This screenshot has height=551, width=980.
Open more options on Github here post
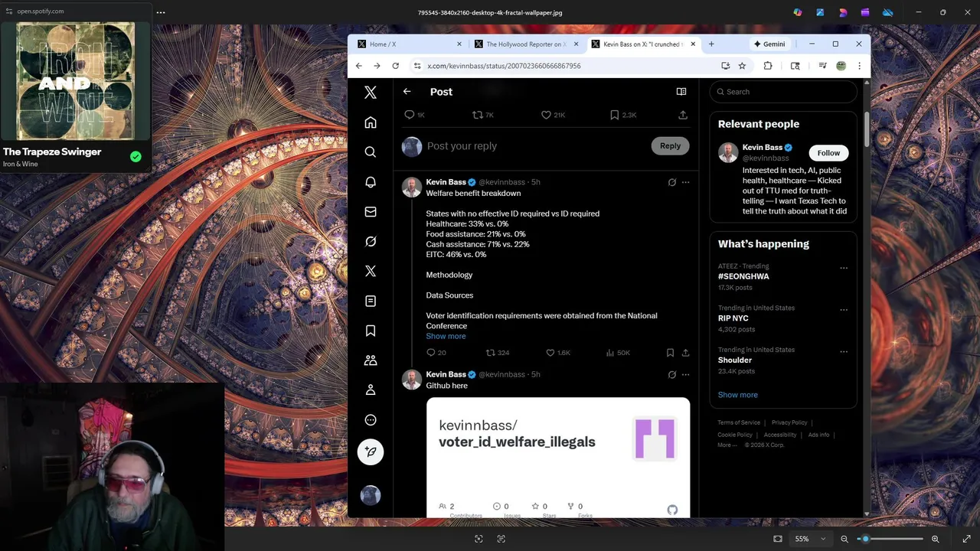pos(685,374)
